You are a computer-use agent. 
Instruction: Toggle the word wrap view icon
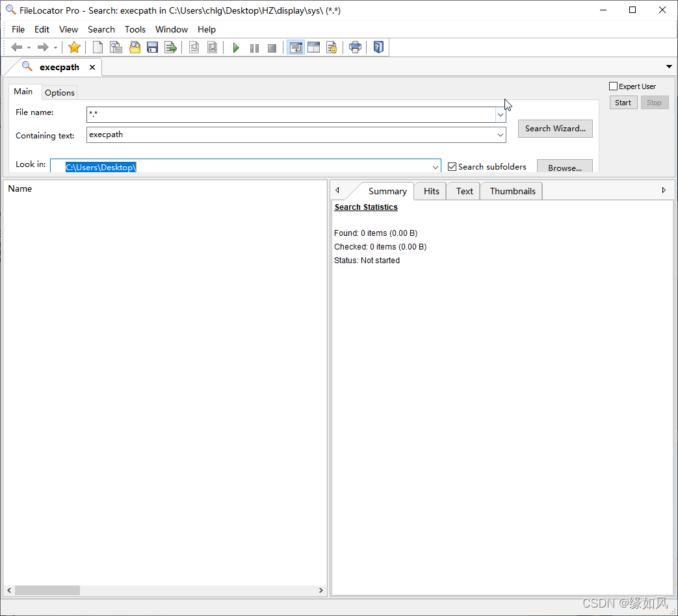point(296,47)
